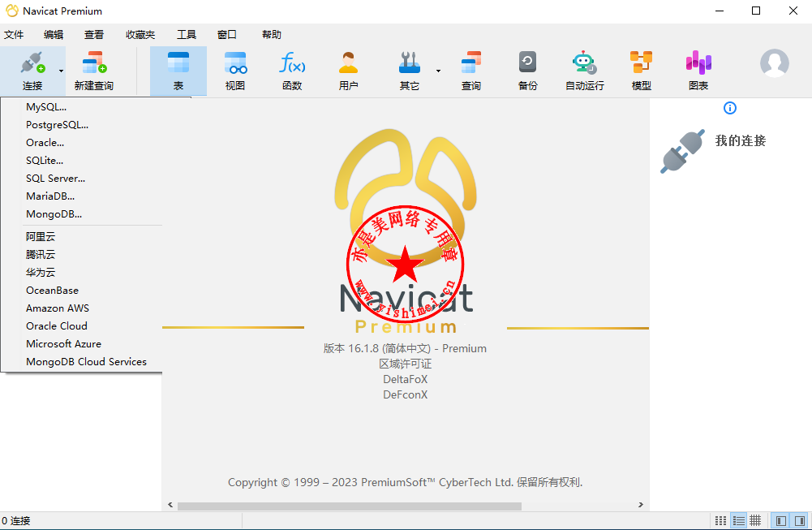
Task: Click the Navicat app icon in title bar
Action: (x=11, y=11)
